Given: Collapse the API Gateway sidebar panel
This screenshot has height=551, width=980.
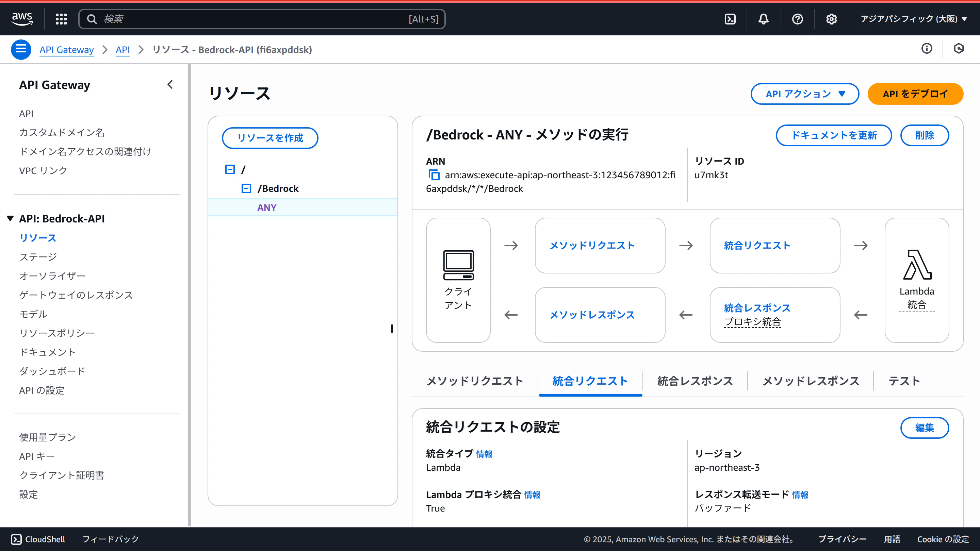Looking at the screenshot, I should pyautogui.click(x=170, y=84).
